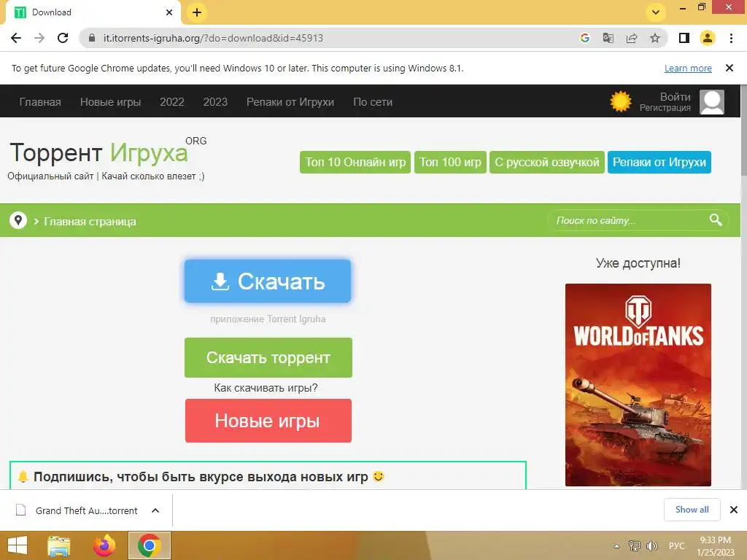Launch Firefox from the taskbar

pos(104,545)
